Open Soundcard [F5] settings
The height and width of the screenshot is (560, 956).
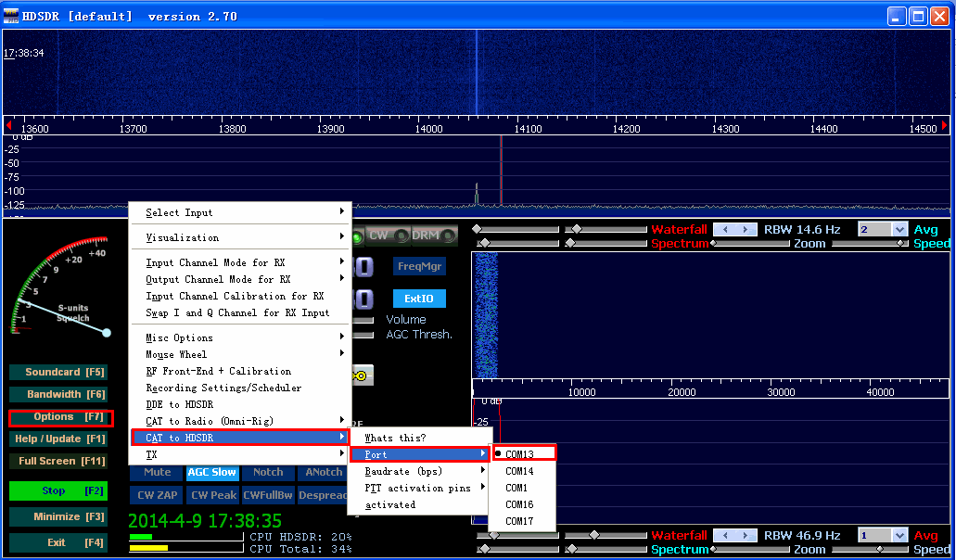[x=58, y=372]
